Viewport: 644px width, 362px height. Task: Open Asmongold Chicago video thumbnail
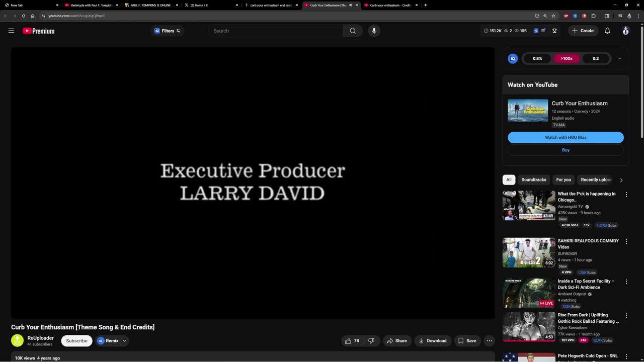pyautogui.click(x=529, y=205)
